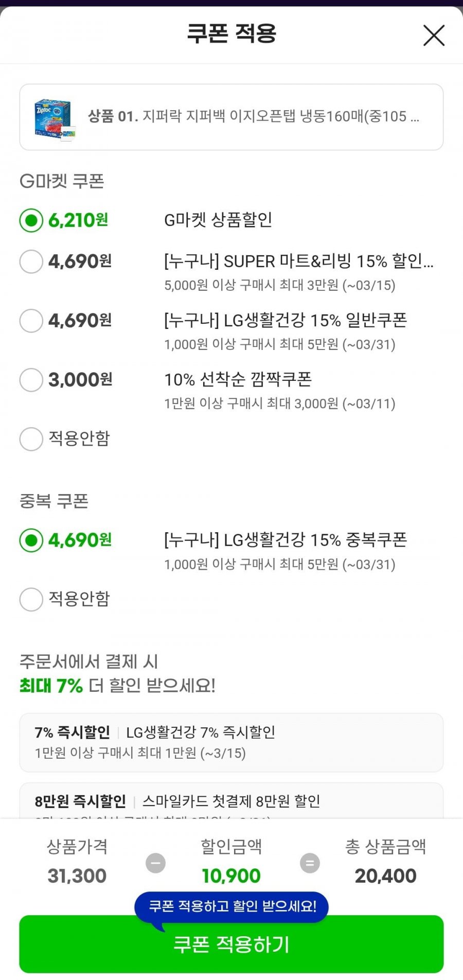
Task: Open the LG생활건강 7% 즉시할인 offer card
Action: [x=231, y=742]
